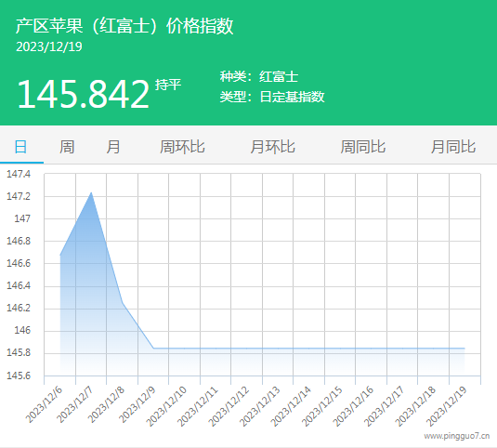Click the 产区苹果（红富士）价格指数 title
497x448 pixels.
124,26
